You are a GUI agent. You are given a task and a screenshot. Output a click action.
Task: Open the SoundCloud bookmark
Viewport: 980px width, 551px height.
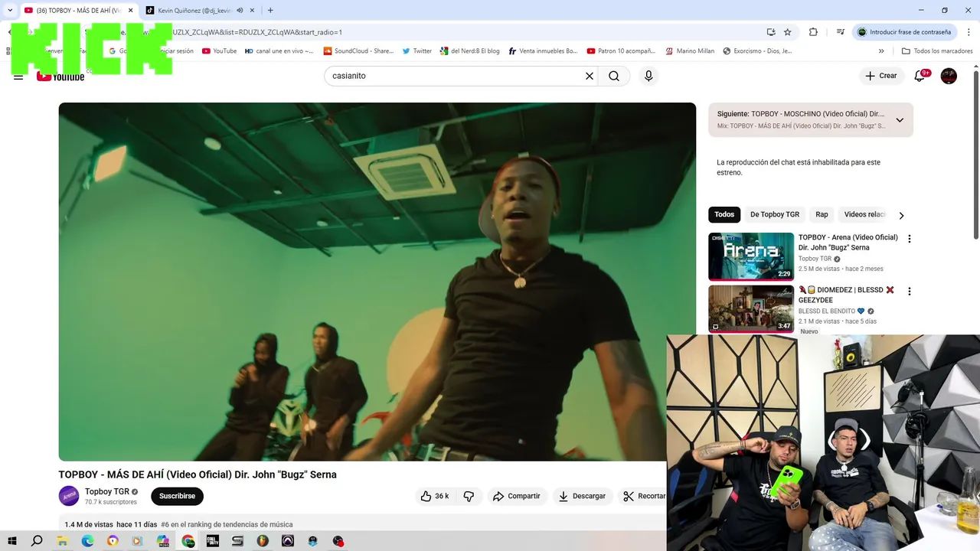(358, 51)
